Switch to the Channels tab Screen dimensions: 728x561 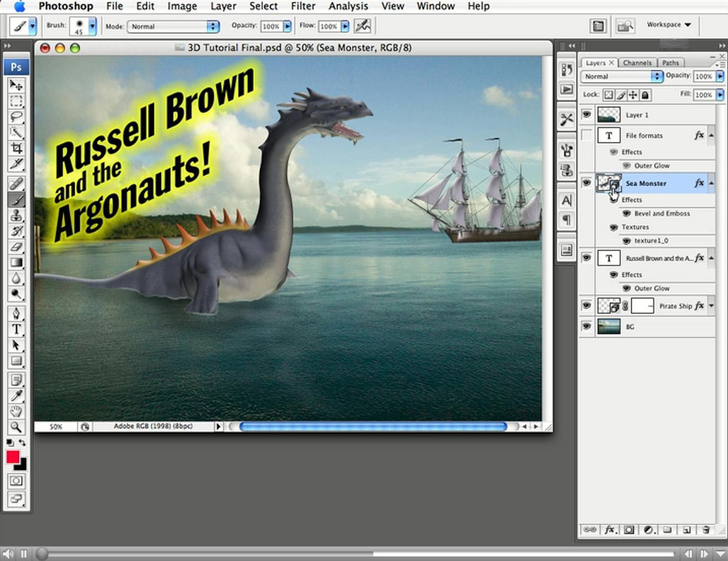coord(637,63)
